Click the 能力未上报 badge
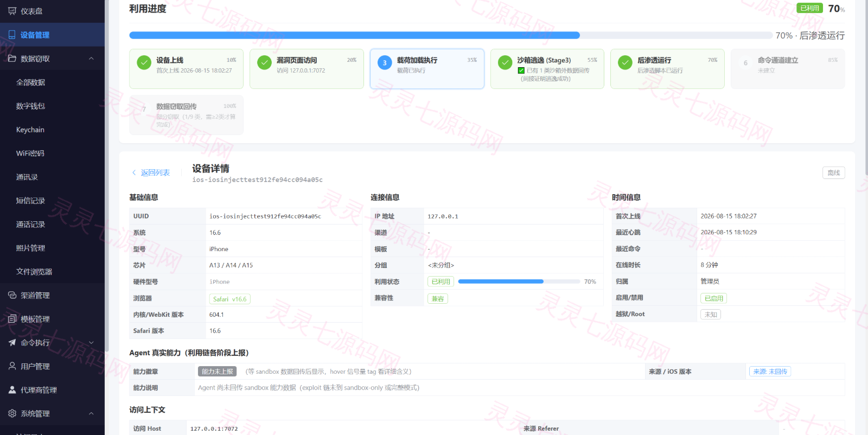Screen dimensions: 868x435 (x=218, y=372)
